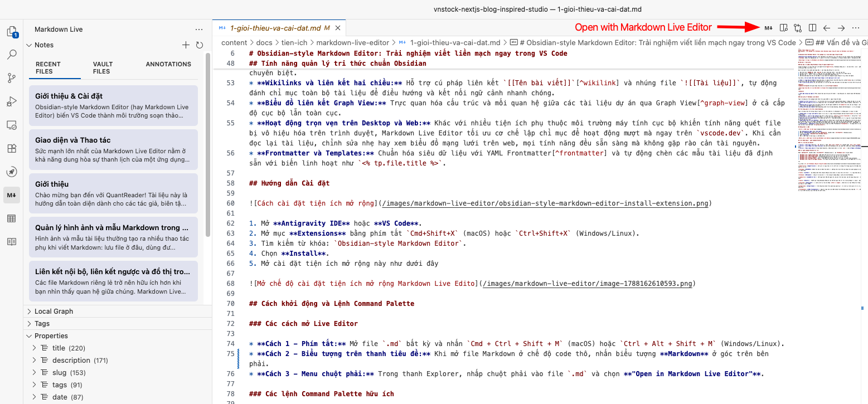Place cursor on line '4. Chọn **Install**.'
868x404 pixels.
[289, 254]
